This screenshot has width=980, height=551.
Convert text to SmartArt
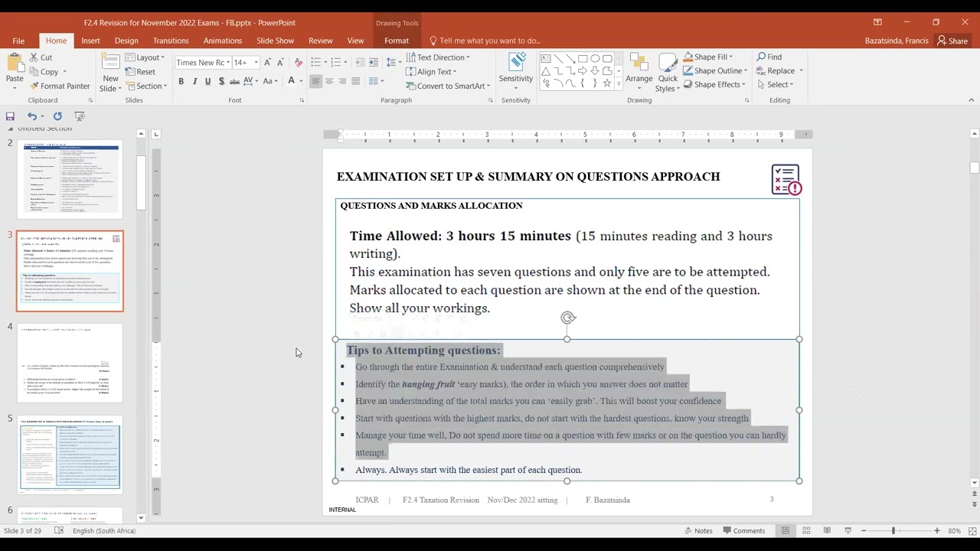click(x=448, y=86)
